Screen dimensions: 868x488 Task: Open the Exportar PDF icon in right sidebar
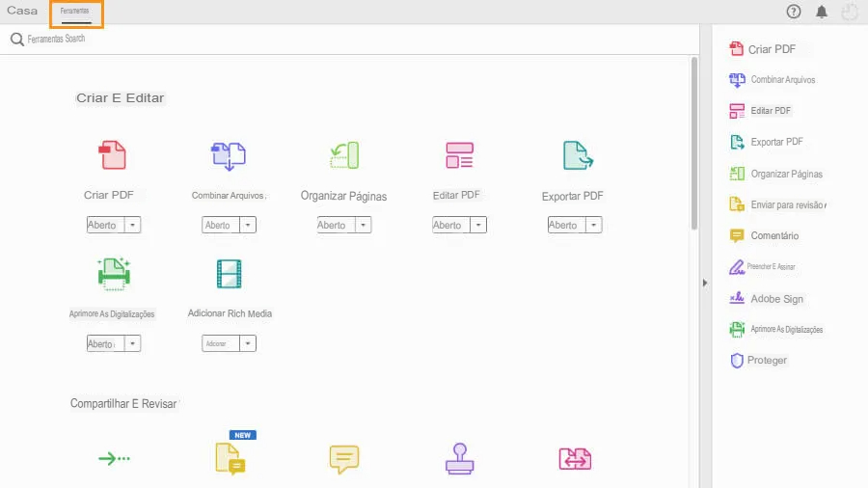point(737,142)
